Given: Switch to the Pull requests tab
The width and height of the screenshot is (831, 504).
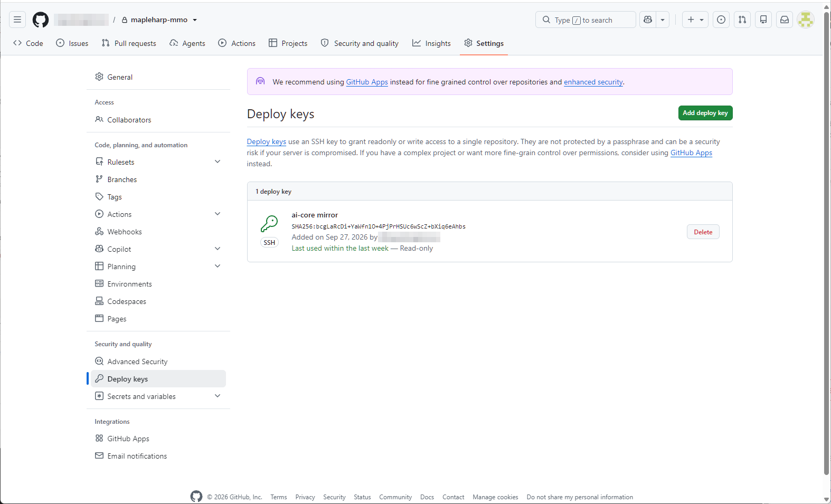Looking at the screenshot, I should [129, 43].
